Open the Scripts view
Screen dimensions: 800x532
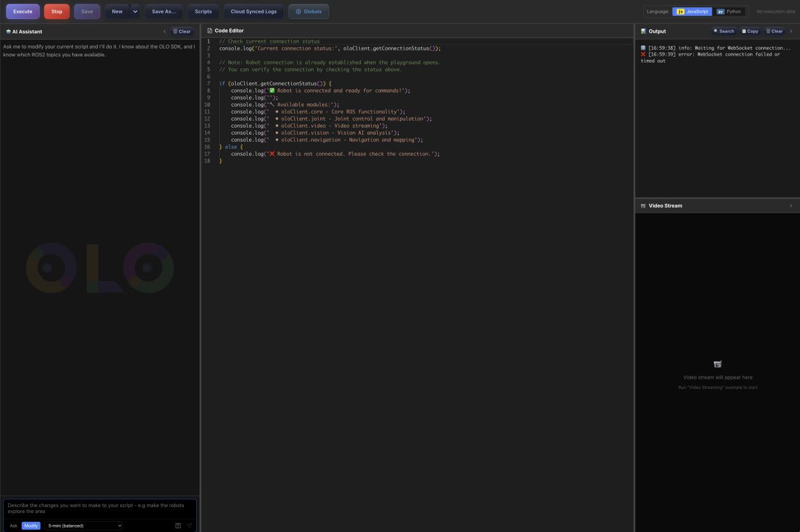point(203,11)
